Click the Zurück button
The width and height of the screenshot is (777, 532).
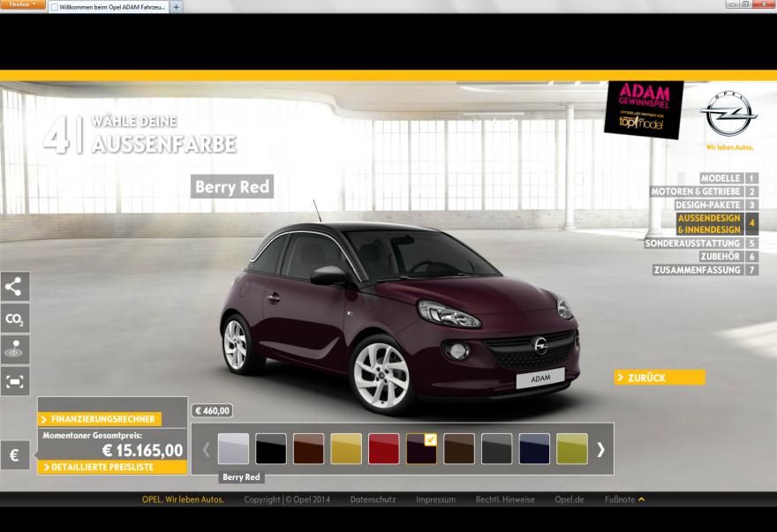click(x=659, y=378)
